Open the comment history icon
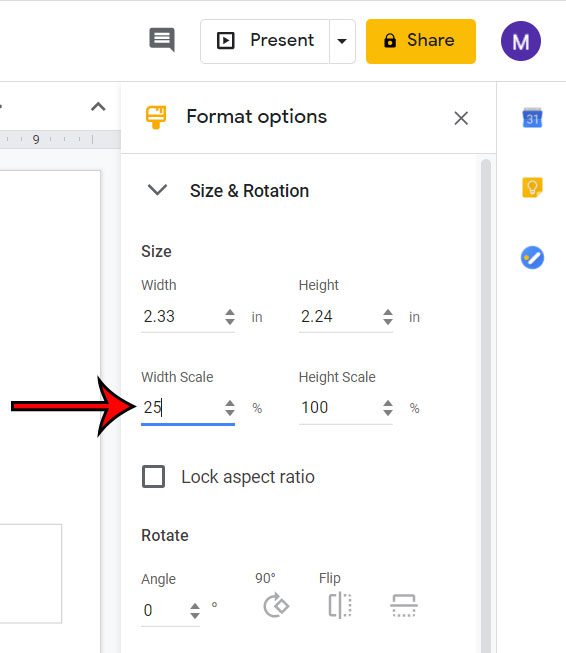This screenshot has height=653, width=566. point(162,40)
